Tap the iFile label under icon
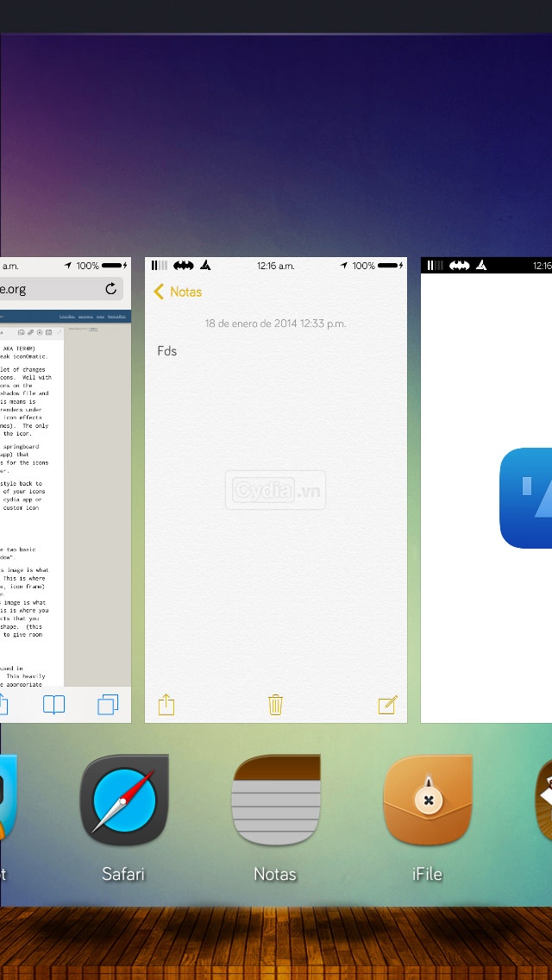The image size is (552, 980). [x=428, y=874]
